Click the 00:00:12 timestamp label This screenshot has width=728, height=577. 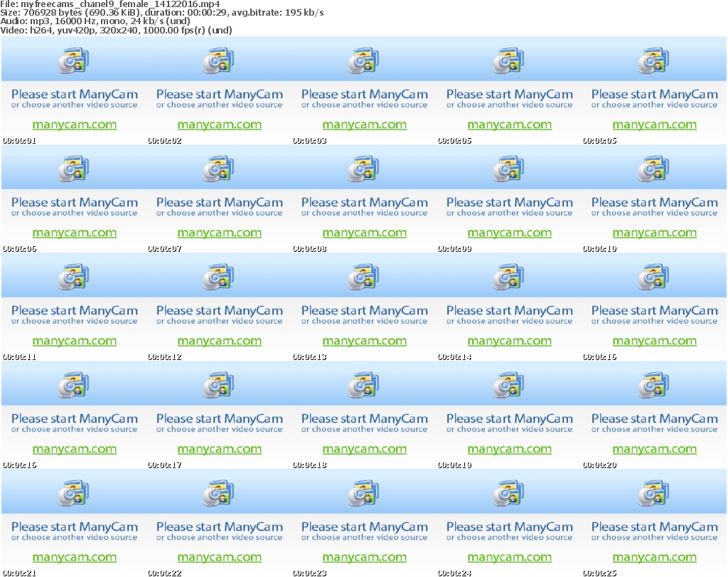pyautogui.click(x=164, y=357)
